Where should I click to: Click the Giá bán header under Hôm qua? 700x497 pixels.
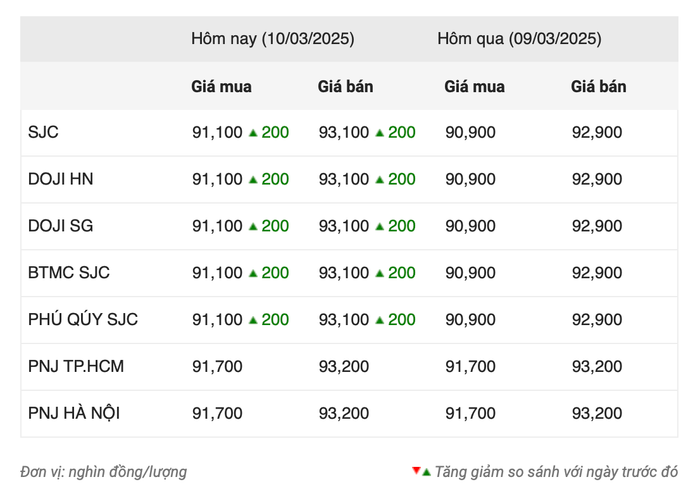[x=598, y=87]
